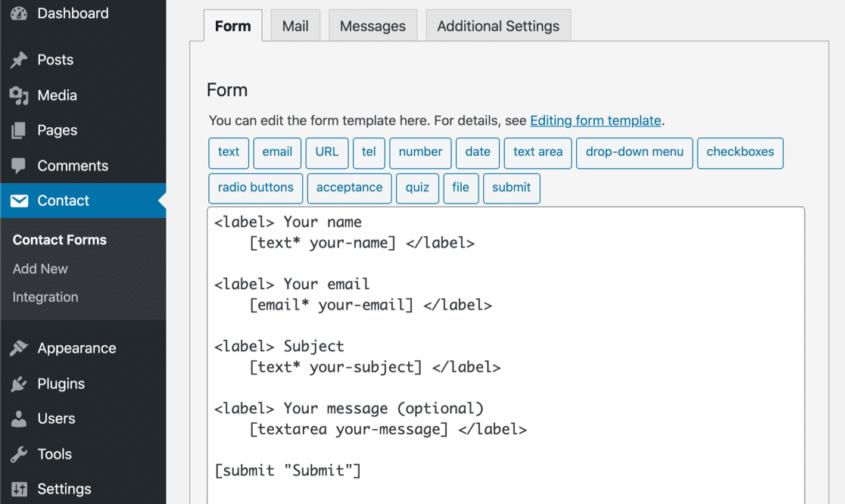Choose Add New contact form
Screen dimensions: 845x504
(40, 269)
